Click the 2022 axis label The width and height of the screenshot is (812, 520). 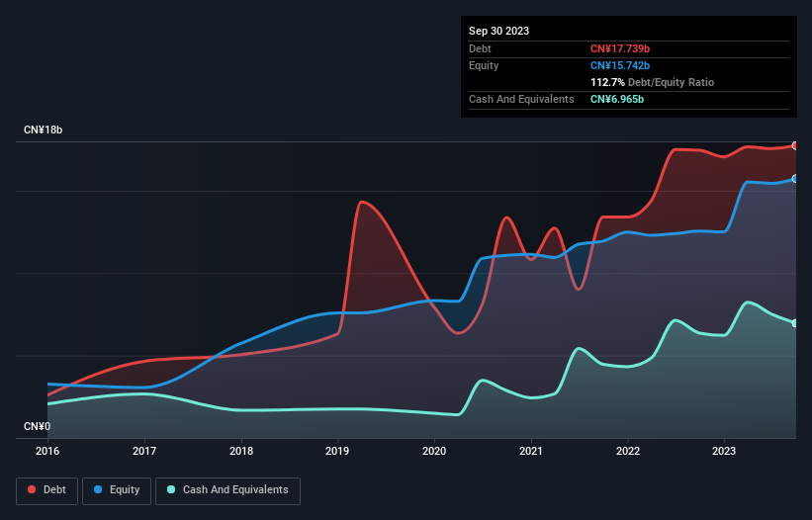tap(628, 451)
